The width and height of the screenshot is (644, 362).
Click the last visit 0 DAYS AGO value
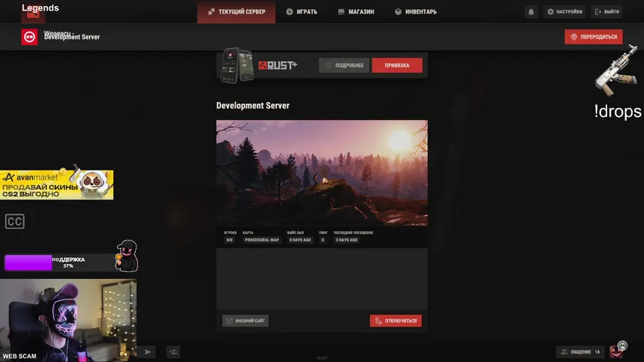(x=347, y=240)
